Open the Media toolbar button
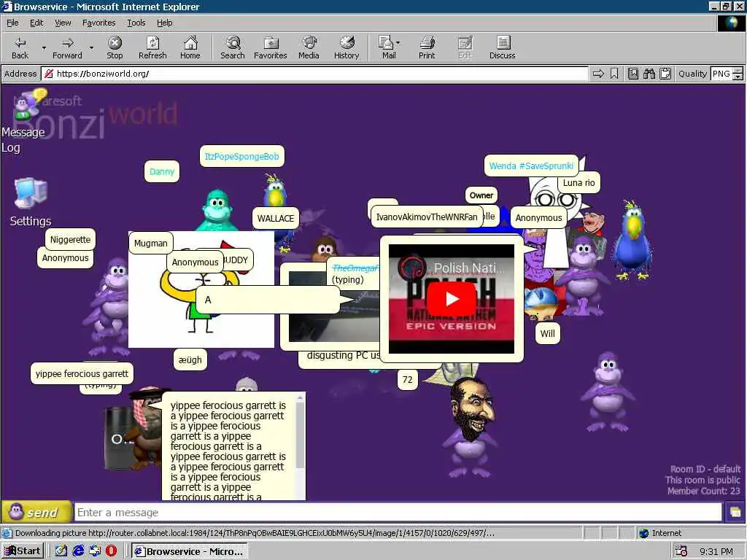The width and height of the screenshot is (747, 560). 309,47
